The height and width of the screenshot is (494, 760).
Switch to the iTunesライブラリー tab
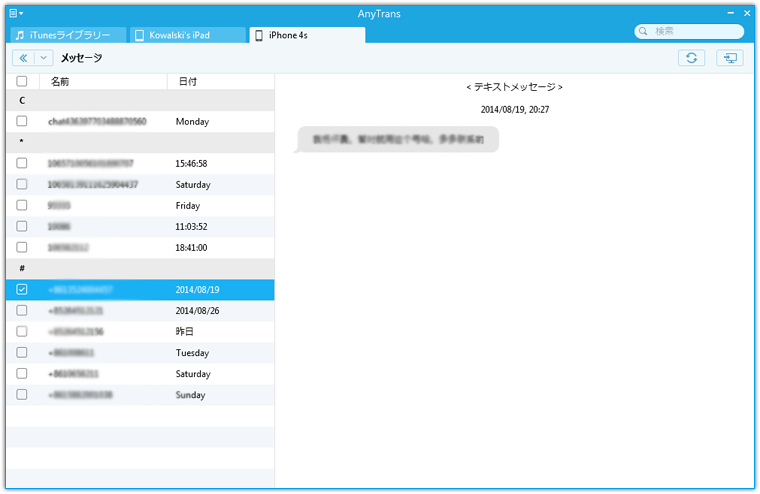pos(68,35)
